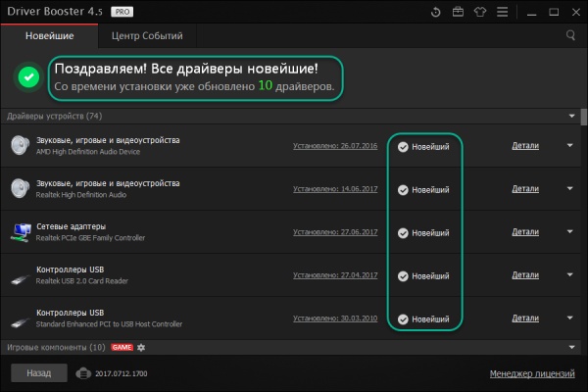Expand the Игровые компоненты (10) section arrow
This screenshot has width=588, height=392.
pyautogui.click(x=571, y=347)
